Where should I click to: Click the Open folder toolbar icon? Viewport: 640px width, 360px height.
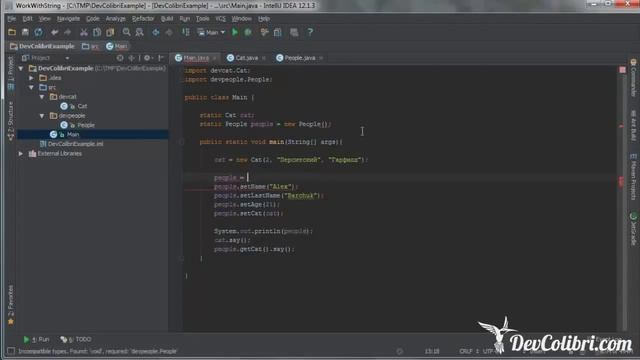pos(12,32)
